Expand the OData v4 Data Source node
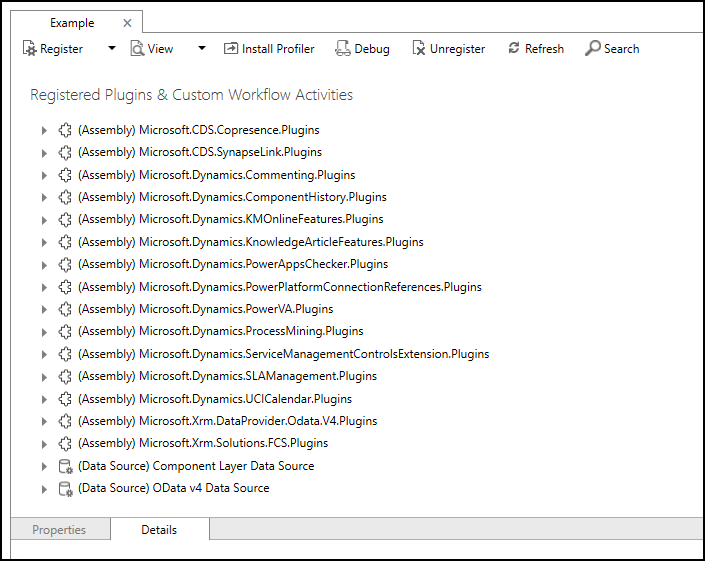Viewport: 705px width, 561px height. coord(44,489)
